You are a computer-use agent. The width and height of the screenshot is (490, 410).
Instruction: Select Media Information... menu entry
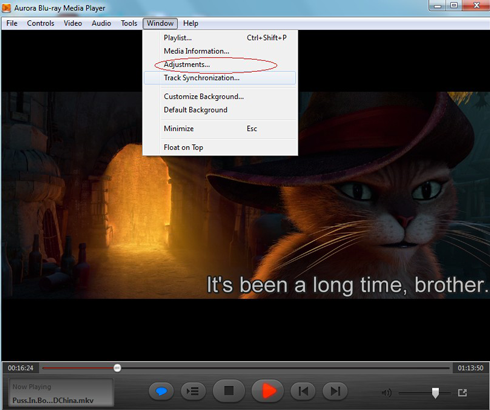(220, 51)
